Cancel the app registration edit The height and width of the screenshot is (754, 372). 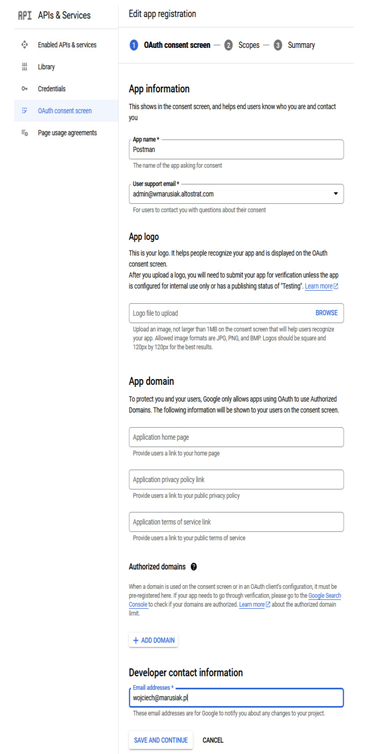[212, 740]
